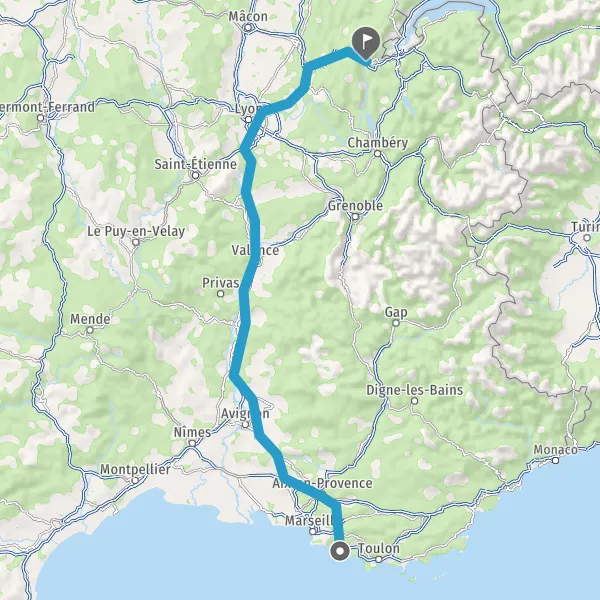Click the Mâcon city dot
This screenshot has width=600, height=600.
248,28
